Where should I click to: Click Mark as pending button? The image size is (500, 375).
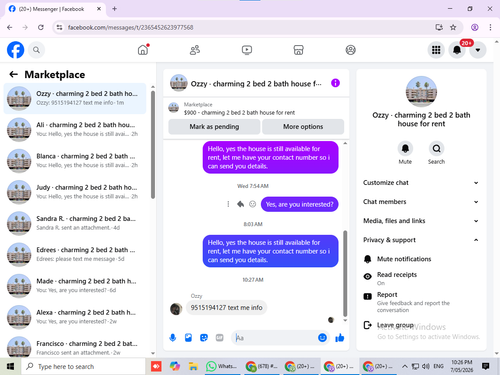[214, 127]
